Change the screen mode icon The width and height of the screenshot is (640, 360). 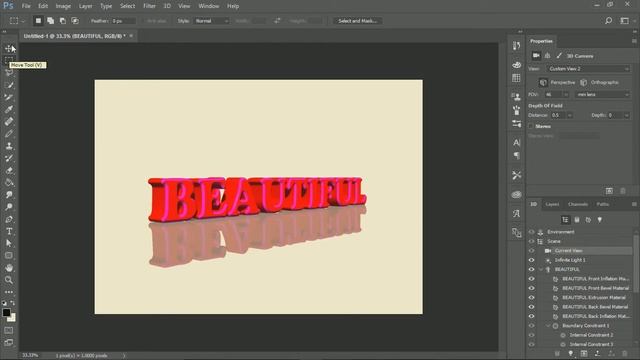point(9,342)
